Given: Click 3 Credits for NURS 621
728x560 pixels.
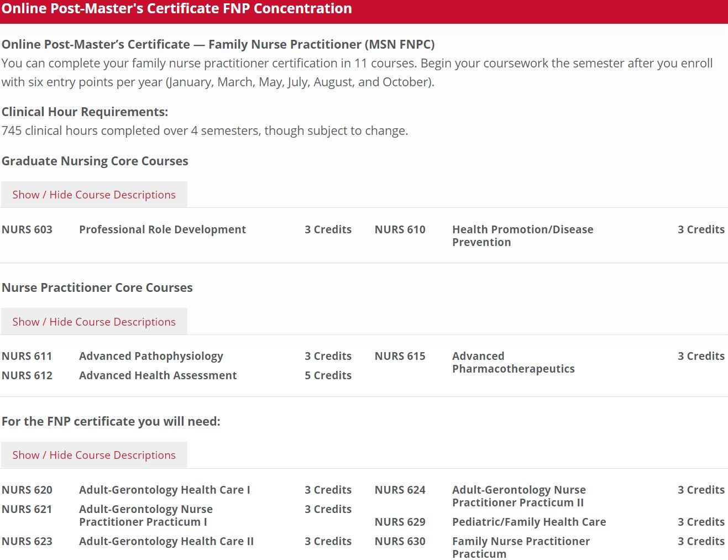Looking at the screenshot, I should (328, 509).
